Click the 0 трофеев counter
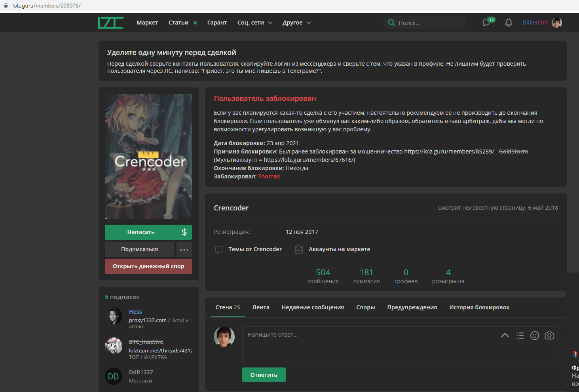Viewport: 579px width, 392px height. [x=406, y=276]
